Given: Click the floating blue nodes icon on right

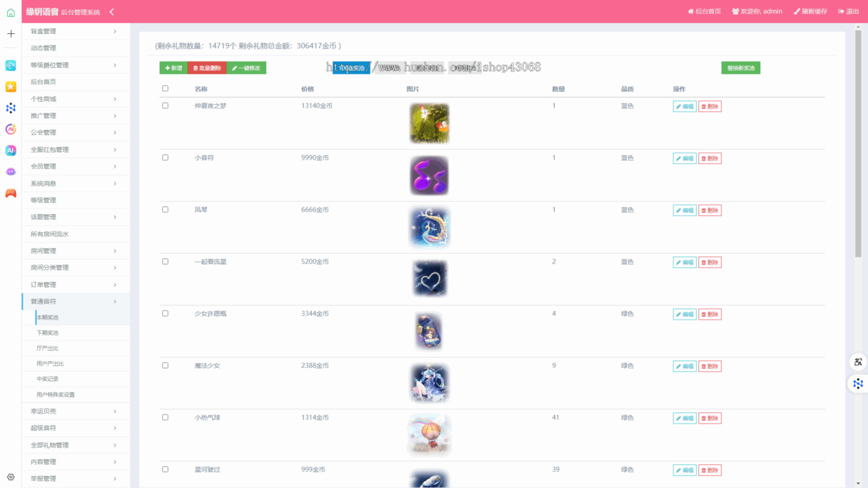Looking at the screenshot, I should 858,383.
